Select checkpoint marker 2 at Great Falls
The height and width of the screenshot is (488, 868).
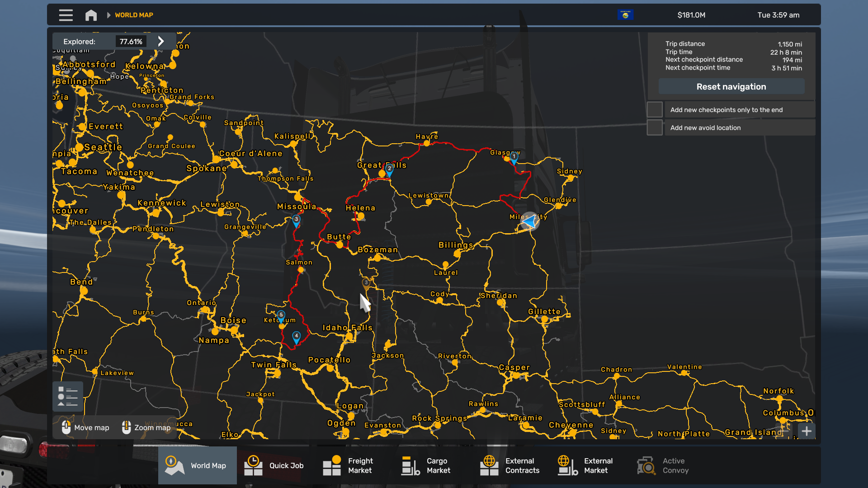click(x=389, y=170)
